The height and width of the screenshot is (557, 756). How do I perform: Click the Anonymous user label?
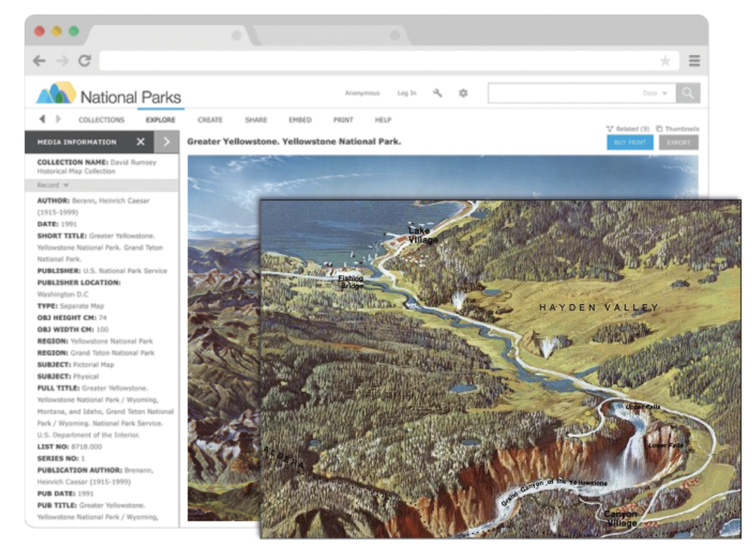[x=362, y=93]
